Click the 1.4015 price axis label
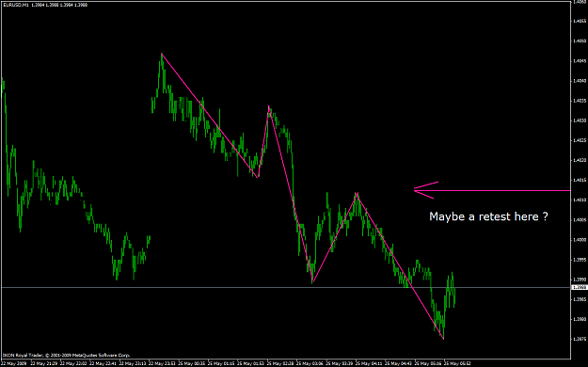 coord(580,180)
